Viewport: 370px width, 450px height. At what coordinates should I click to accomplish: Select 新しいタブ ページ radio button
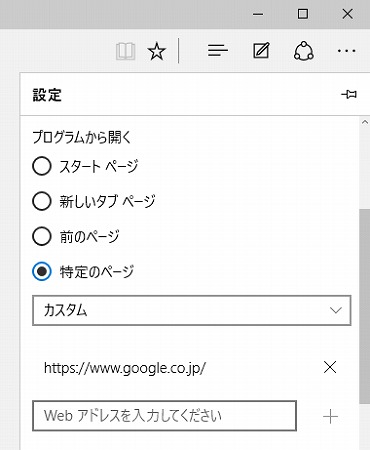[42, 201]
